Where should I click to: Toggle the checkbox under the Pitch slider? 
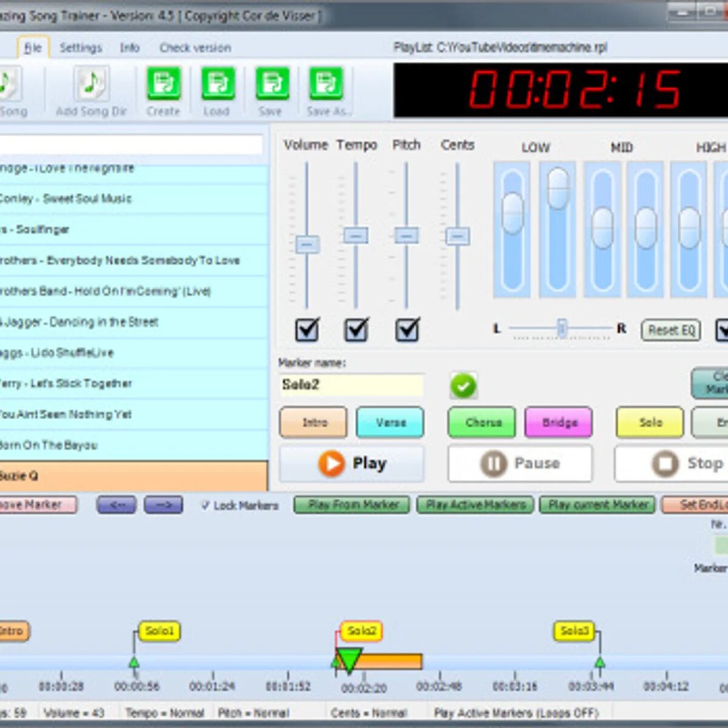coord(407,330)
